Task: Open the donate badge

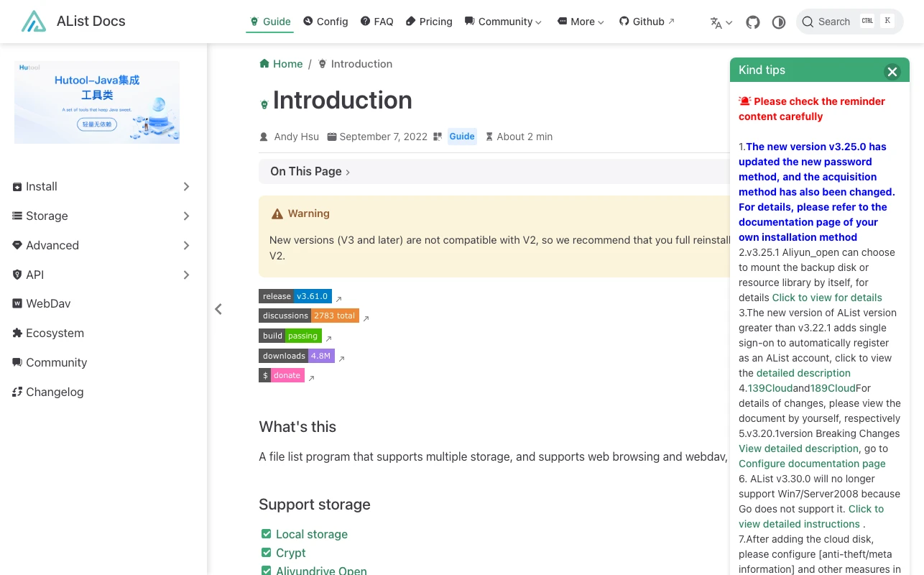Action: pyautogui.click(x=282, y=375)
